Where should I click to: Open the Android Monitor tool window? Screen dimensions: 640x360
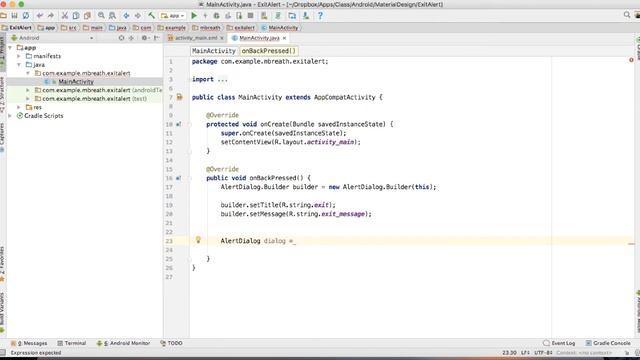coord(124,343)
